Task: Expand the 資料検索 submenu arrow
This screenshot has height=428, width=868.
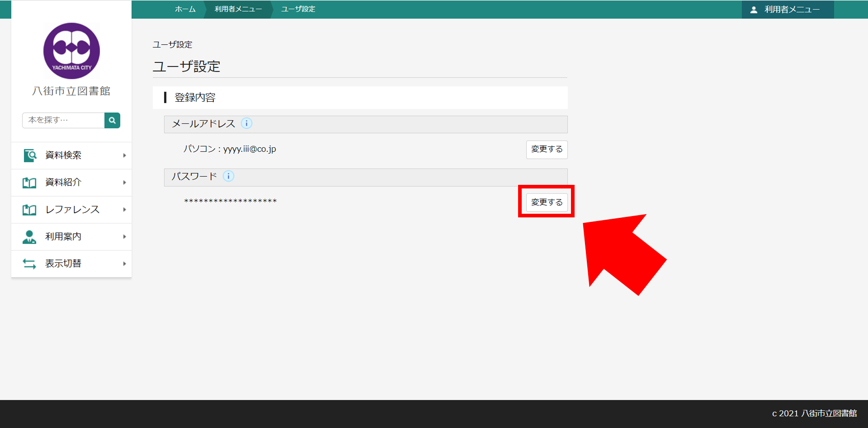Action: pyautogui.click(x=124, y=155)
